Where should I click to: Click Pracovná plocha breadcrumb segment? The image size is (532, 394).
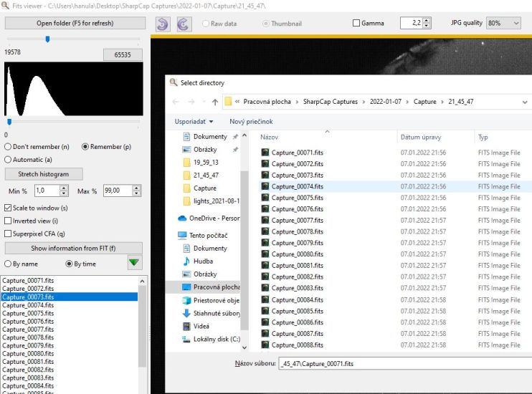pos(267,102)
